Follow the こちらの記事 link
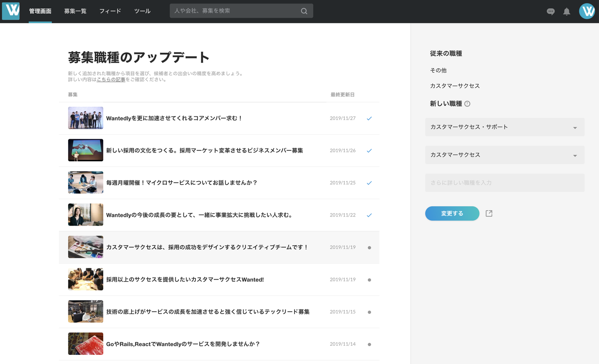This screenshot has height=364, width=599. tap(111, 79)
